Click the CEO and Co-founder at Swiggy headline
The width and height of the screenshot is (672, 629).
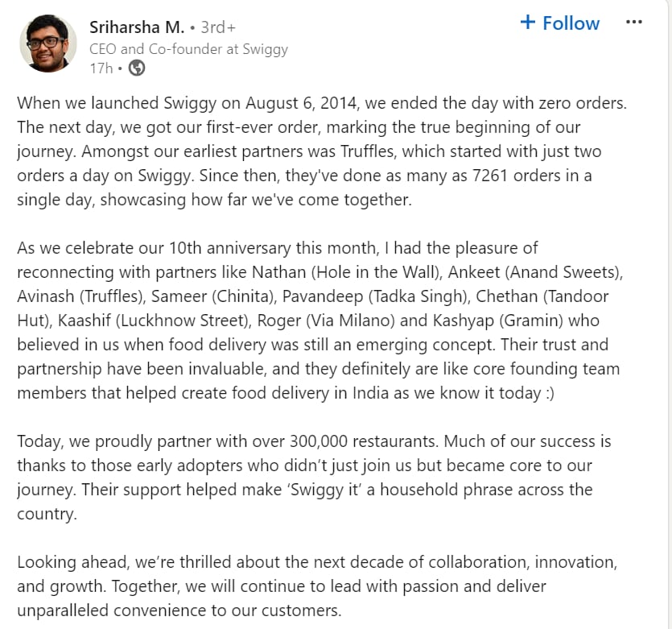pos(188,48)
